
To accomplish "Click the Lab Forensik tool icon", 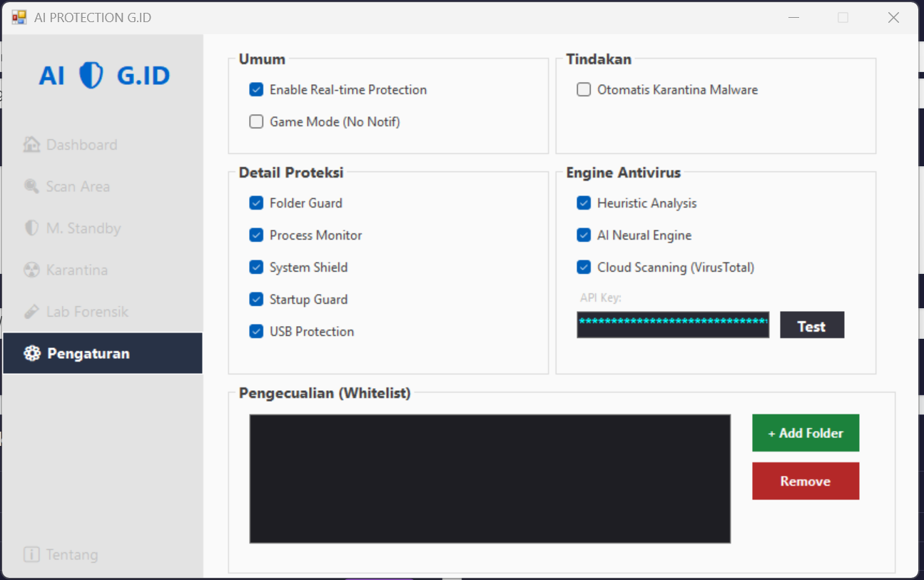I will click(31, 312).
